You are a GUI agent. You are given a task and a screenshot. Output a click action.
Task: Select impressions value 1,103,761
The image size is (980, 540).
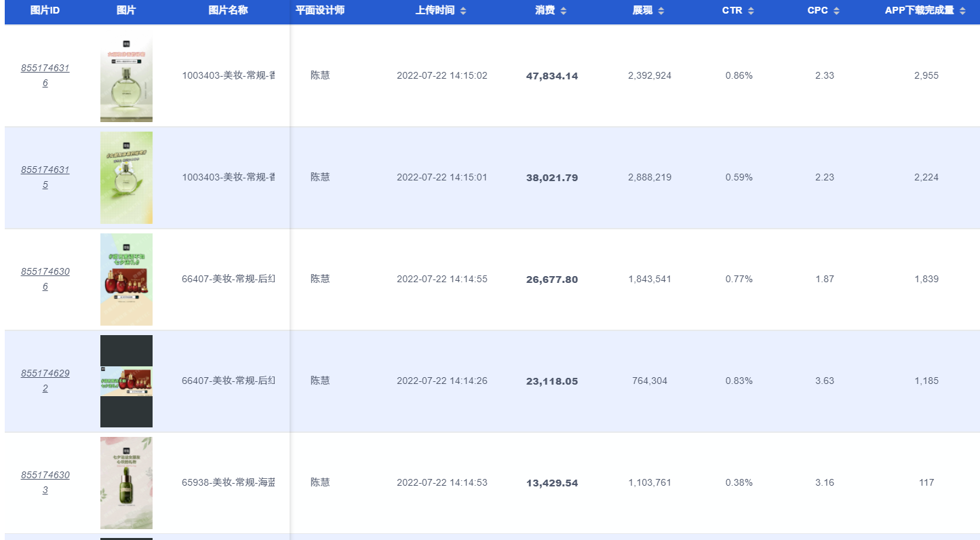650,482
